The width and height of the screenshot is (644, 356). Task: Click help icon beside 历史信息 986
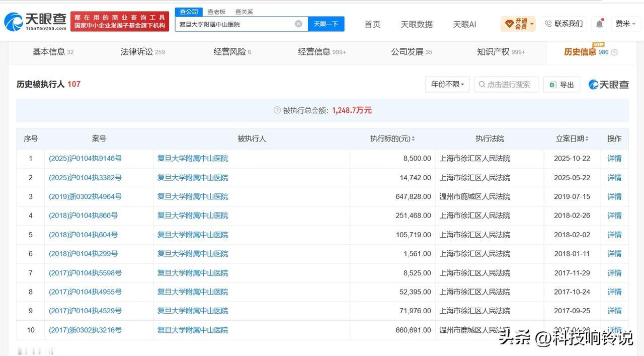pyautogui.click(x=614, y=52)
